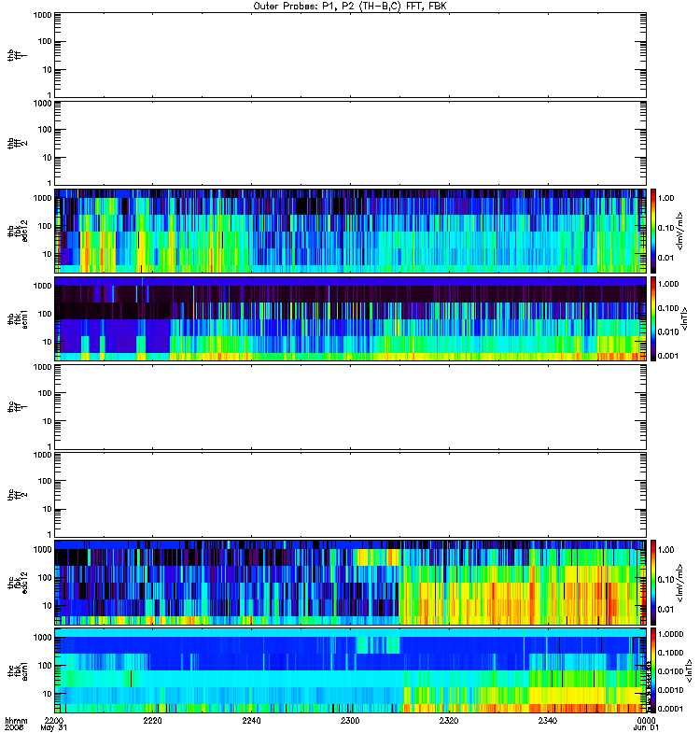
Task: Click the "thb fbk scm1" y-axis title
Action: (x=18, y=318)
